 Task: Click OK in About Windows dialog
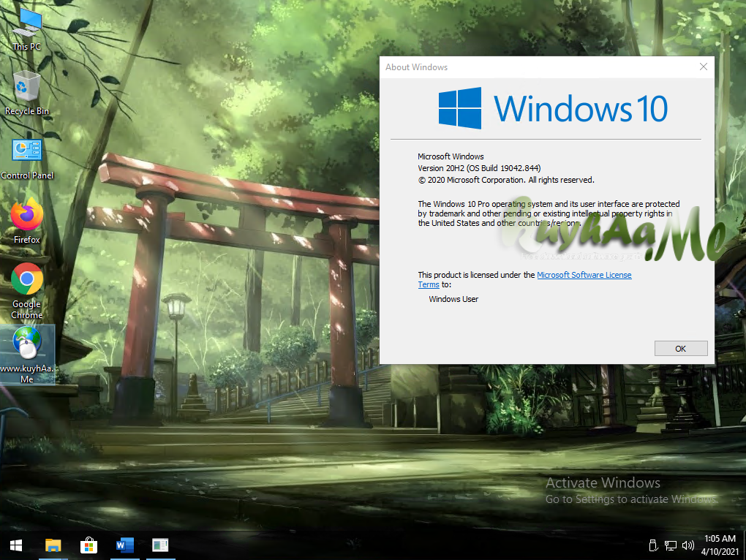click(681, 349)
